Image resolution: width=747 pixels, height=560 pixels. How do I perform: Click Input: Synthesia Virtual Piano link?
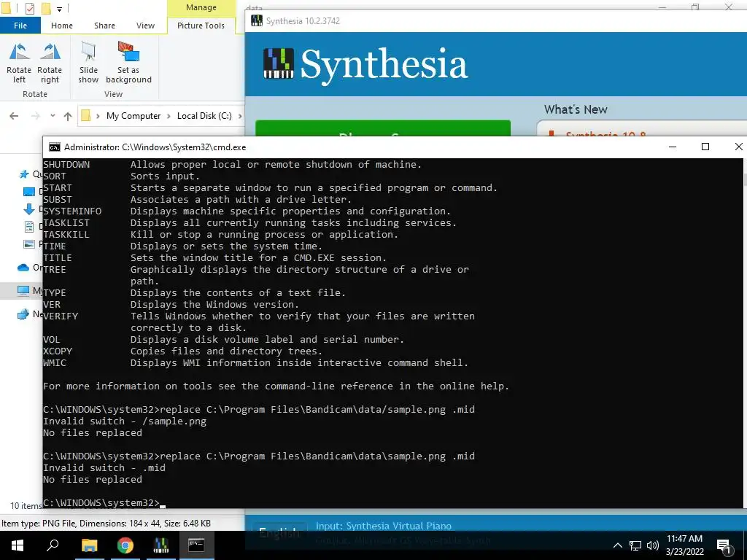click(x=383, y=526)
